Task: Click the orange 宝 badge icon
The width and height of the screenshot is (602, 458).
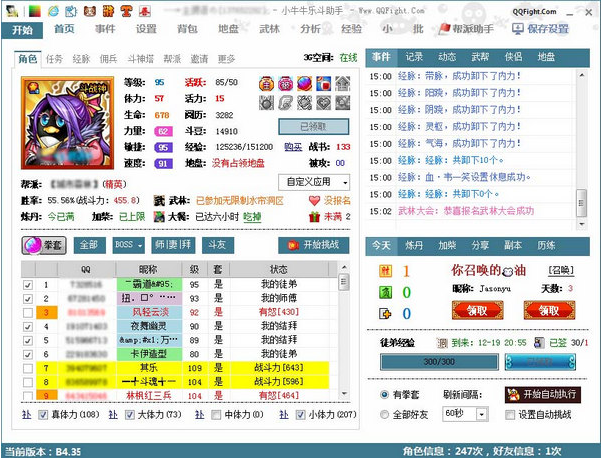Action: click(x=266, y=83)
